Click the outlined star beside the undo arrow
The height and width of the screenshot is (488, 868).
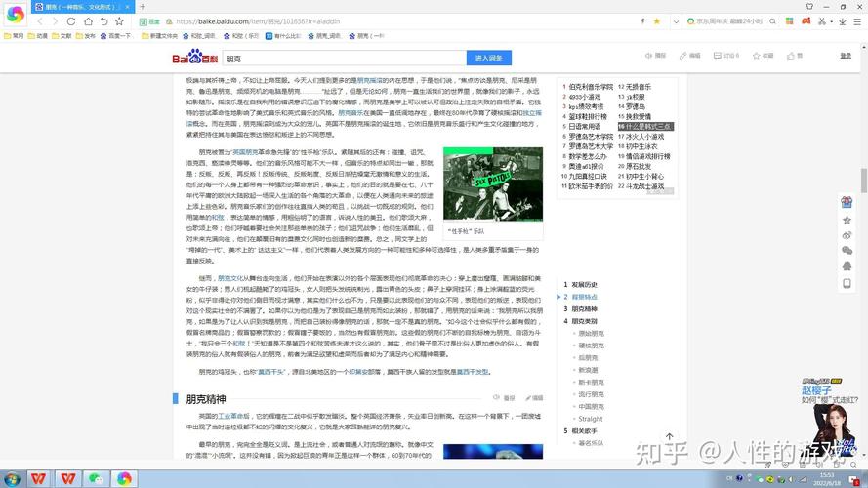119,21
